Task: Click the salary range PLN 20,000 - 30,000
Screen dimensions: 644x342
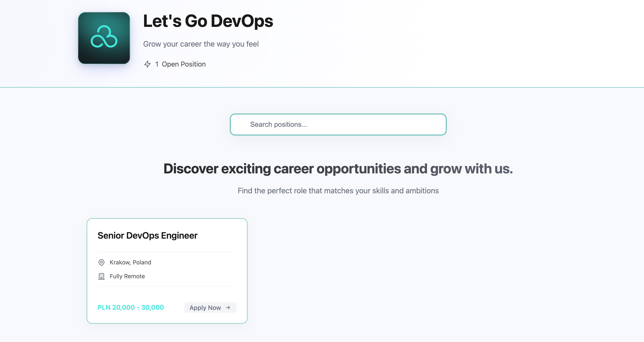Action: coord(131,307)
